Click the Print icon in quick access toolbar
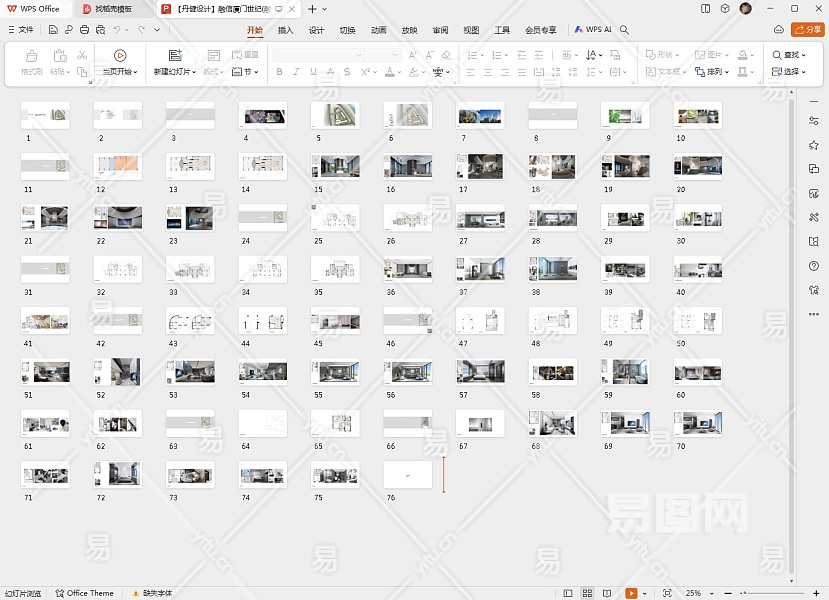This screenshot has width=829, height=600. point(84,30)
